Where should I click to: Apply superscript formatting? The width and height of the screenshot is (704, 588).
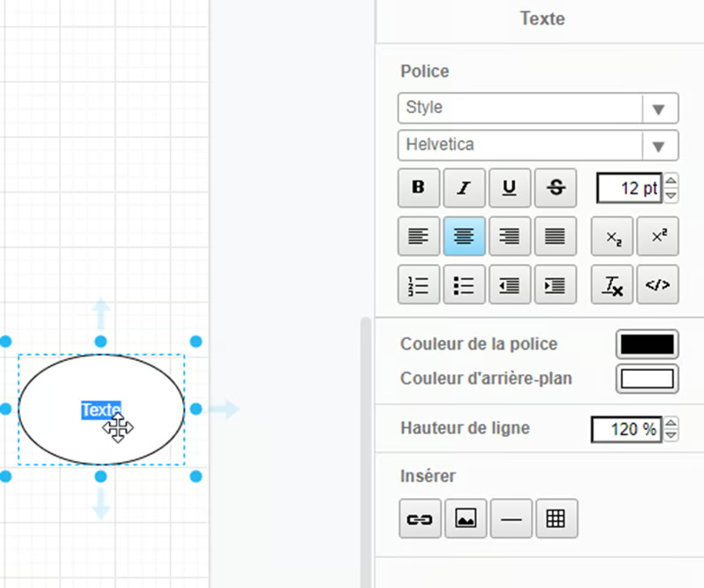click(x=658, y=237)
